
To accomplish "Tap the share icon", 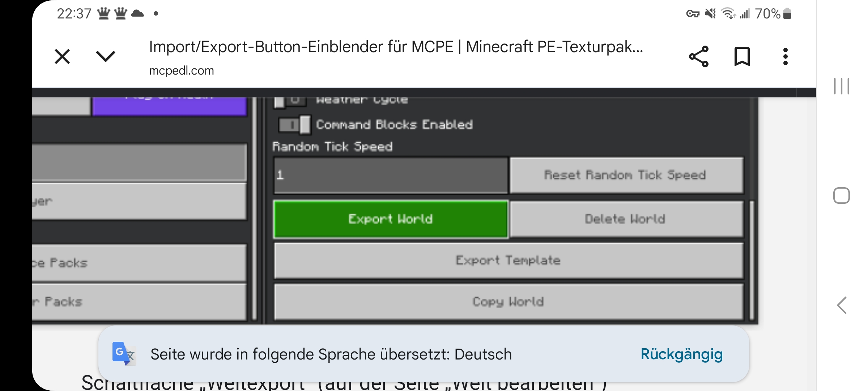I will click(x=699, y=56).
